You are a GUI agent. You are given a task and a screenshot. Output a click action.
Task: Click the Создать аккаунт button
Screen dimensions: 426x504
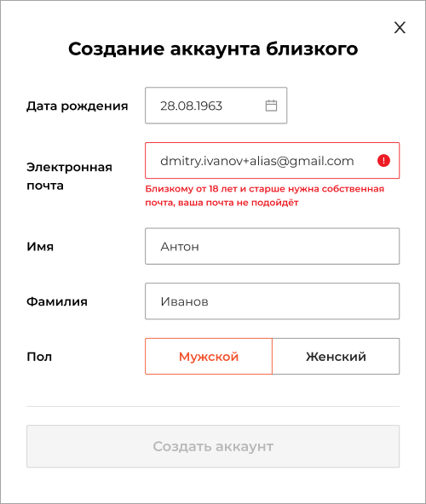(x=213, y=446)
